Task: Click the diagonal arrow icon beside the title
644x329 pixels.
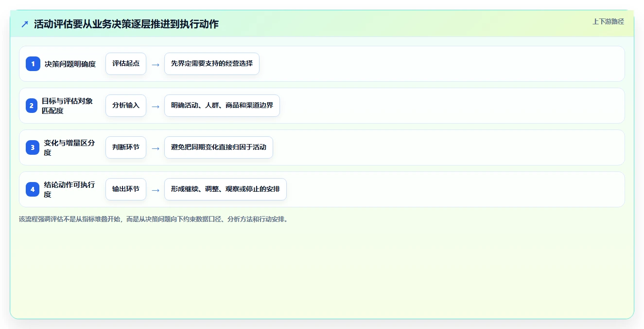Action: (x=25, y=24)
